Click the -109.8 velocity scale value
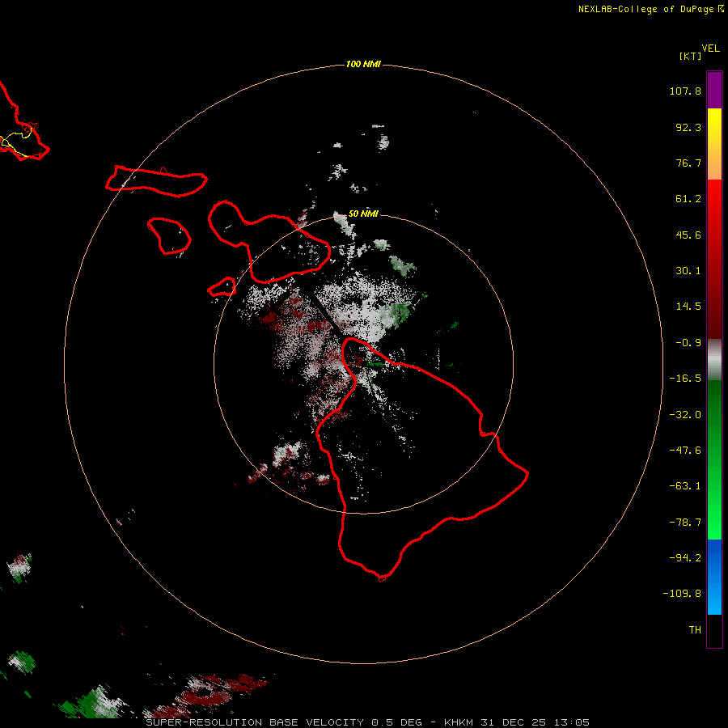This screenshot has height=728, width=728. click(682, 594)
